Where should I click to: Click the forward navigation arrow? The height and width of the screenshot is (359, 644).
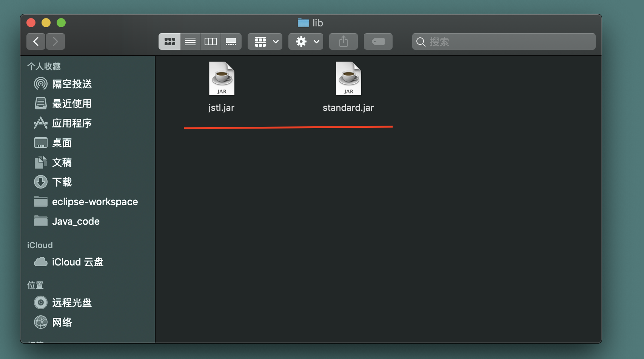click(55, 41)
